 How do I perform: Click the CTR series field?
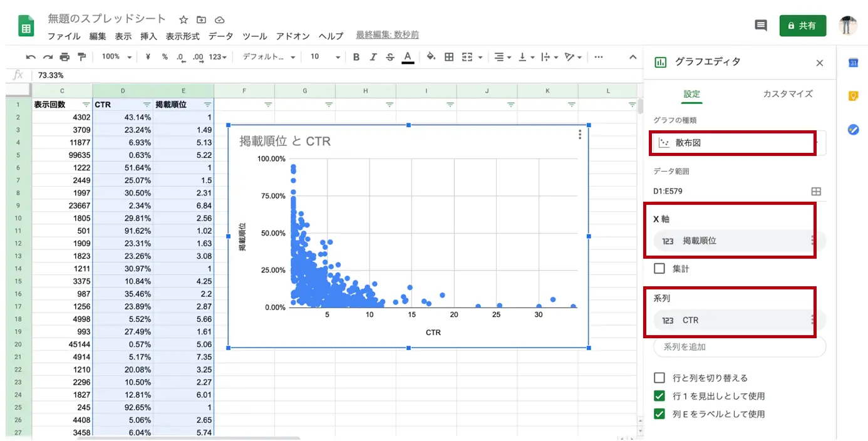point(740,320)
